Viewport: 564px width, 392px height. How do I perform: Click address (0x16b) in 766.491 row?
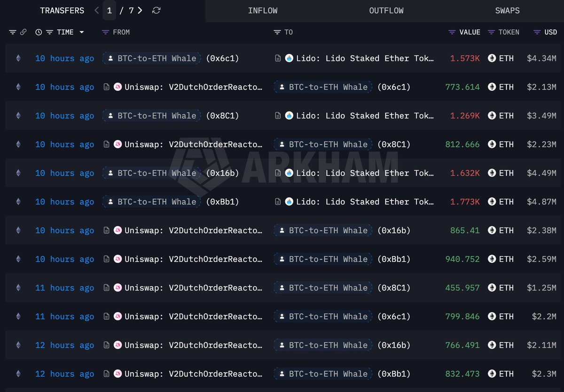(394, 345)
